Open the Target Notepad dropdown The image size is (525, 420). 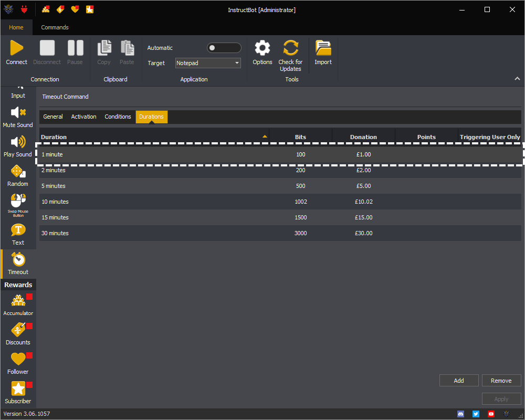[208, 63]
